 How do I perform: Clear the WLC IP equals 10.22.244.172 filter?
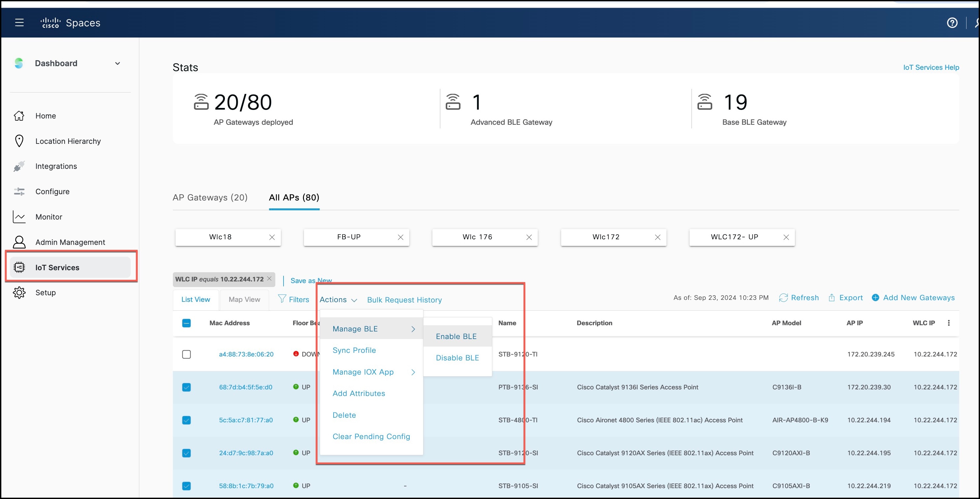(x=269, y=278)
